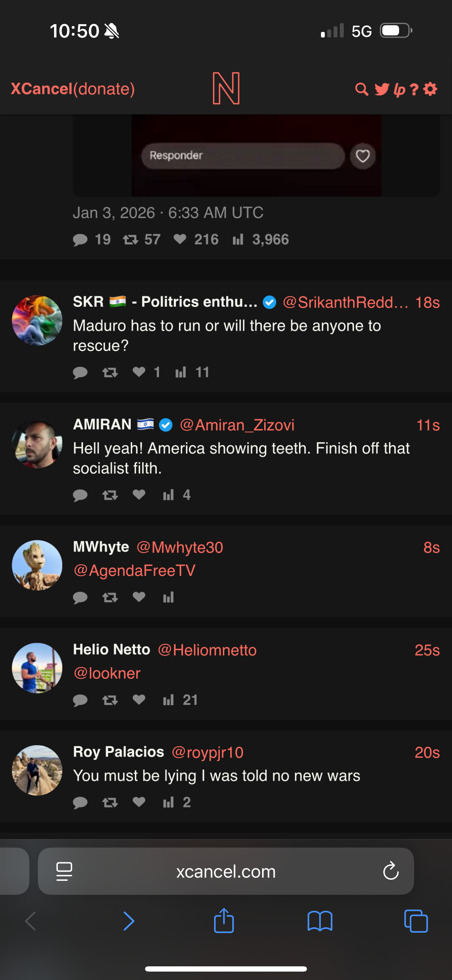The image size is (452, 980).
Task: Tap the Responder reply field
Action: (243, 156)
